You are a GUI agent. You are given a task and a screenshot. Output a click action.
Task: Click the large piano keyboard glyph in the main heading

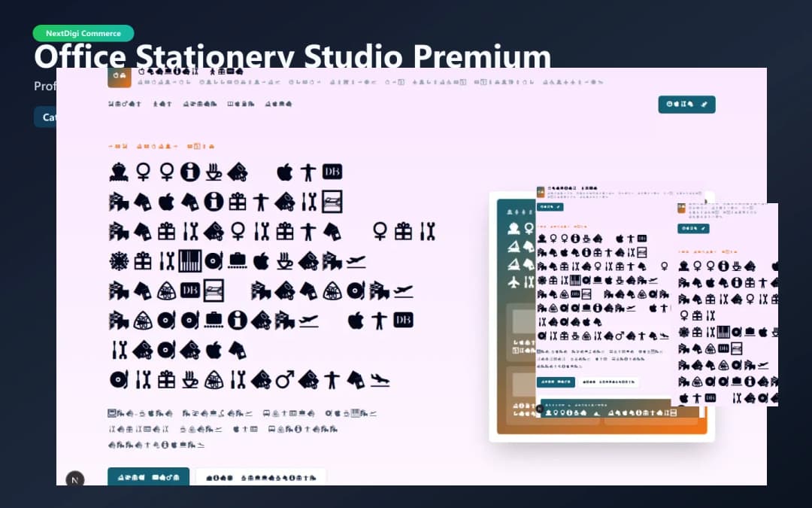190,261
